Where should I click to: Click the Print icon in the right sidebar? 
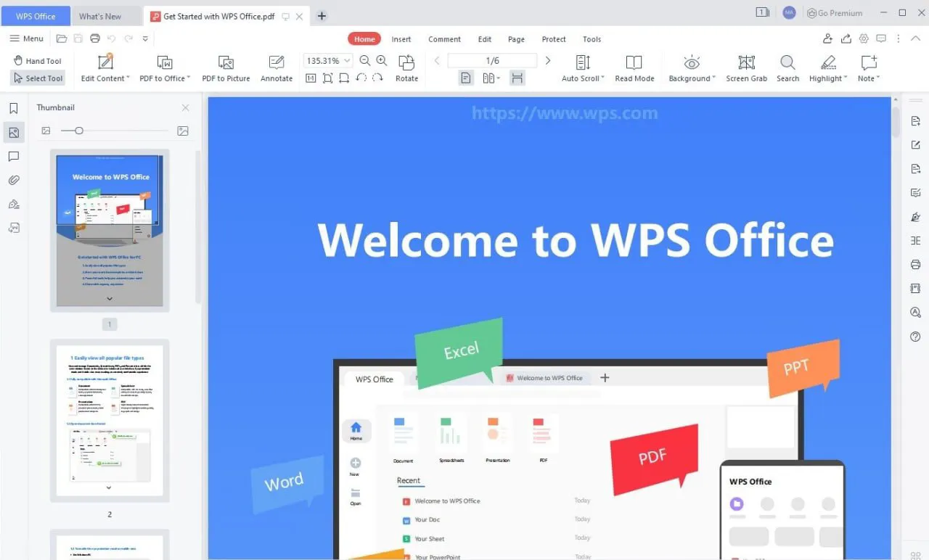(914, 264)
